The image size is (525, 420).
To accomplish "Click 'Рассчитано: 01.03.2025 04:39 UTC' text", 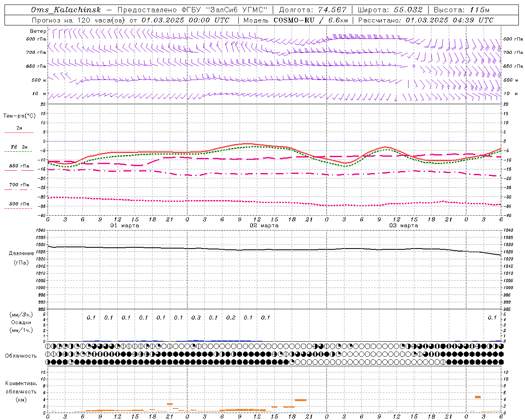I will (426, 20).
